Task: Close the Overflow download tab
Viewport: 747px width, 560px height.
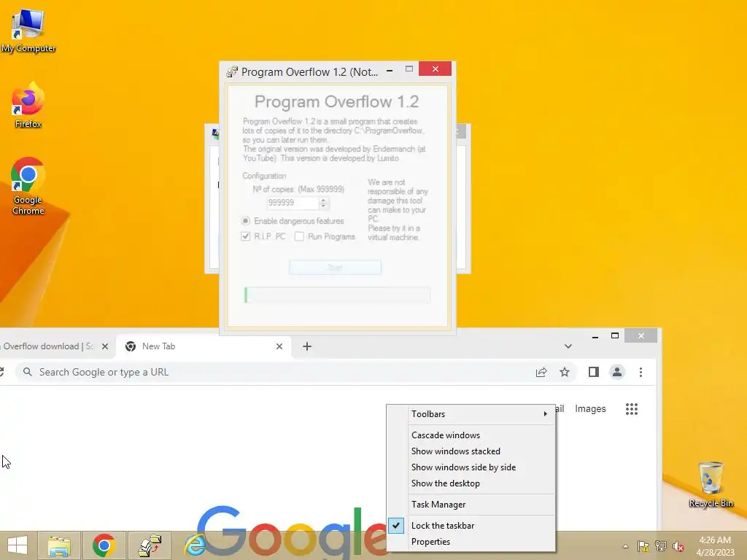Action: point(105,346)
